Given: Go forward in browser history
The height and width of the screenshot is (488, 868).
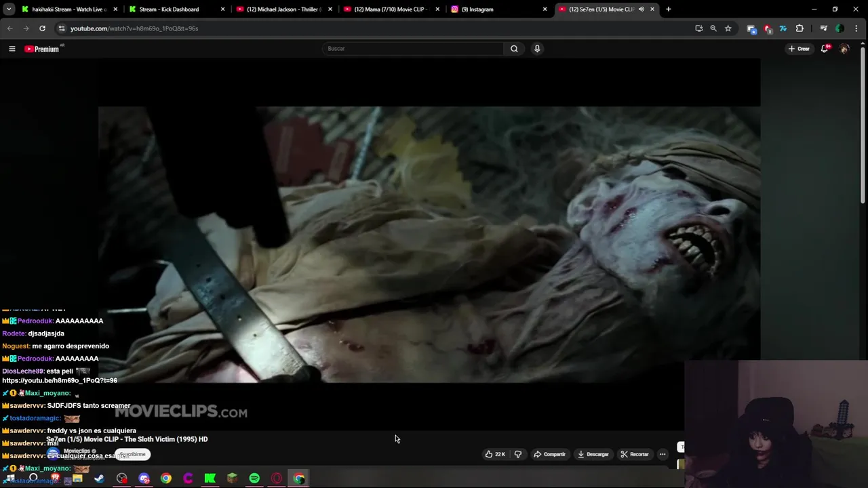Looking at the screenshot, I should [x=26, y=28].
